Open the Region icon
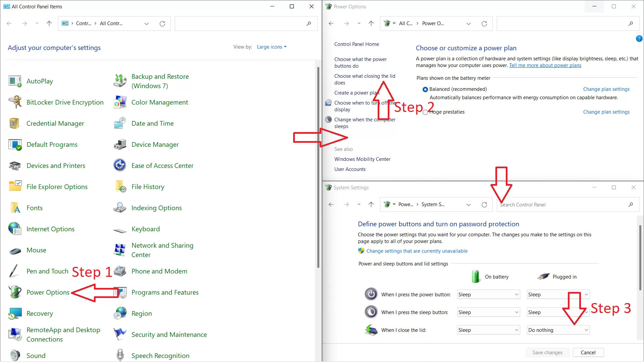 point(120,313)
